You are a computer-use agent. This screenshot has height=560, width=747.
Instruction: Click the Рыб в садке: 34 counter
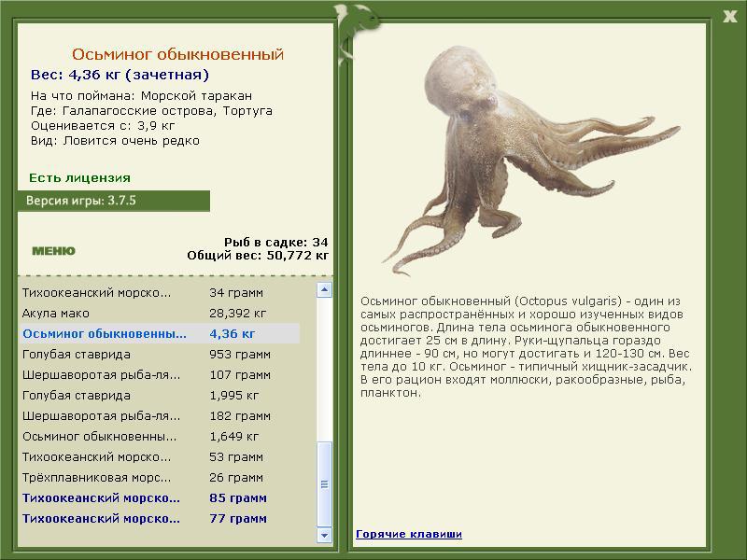point(276,242)
